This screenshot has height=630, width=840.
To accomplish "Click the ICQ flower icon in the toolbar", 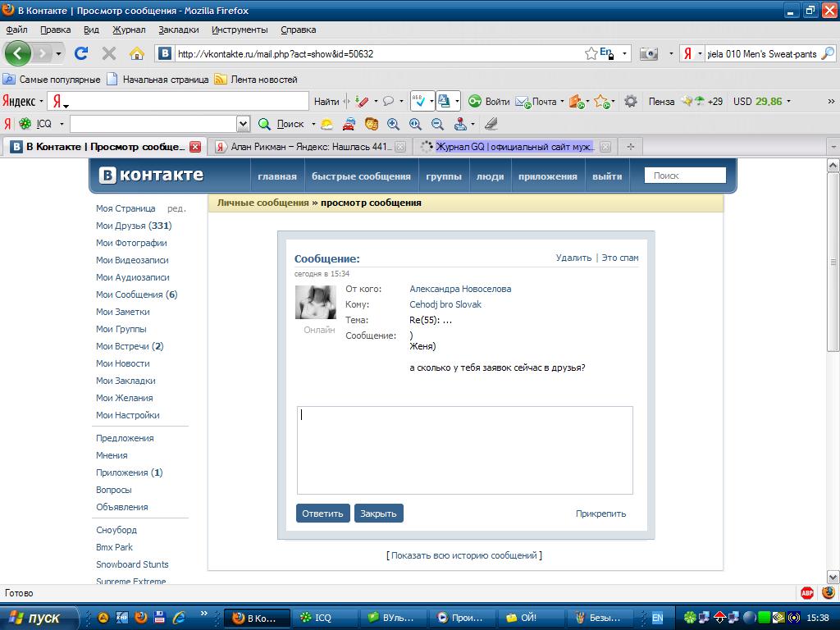I will 25,125.
